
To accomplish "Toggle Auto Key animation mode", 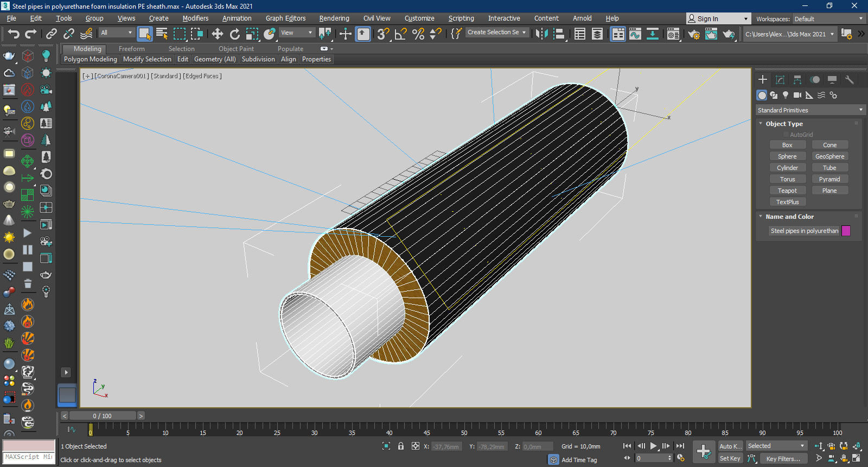I will pyautogui.click(x=730, y=446).
